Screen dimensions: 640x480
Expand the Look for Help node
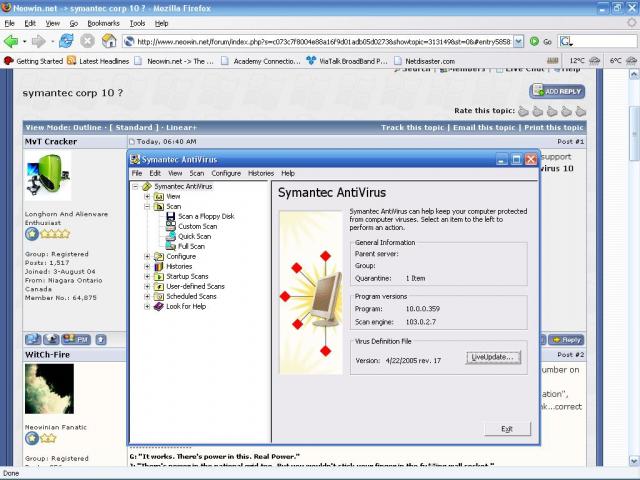(x=147, y=307)
